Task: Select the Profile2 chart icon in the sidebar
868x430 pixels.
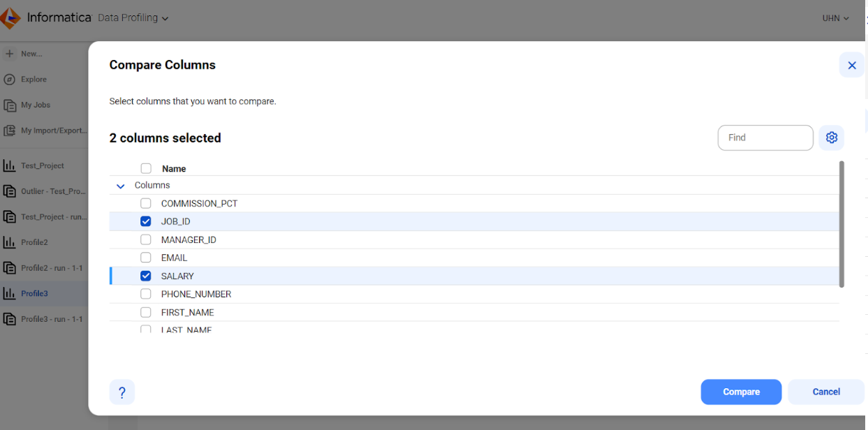Action: [x=9, y=242]
